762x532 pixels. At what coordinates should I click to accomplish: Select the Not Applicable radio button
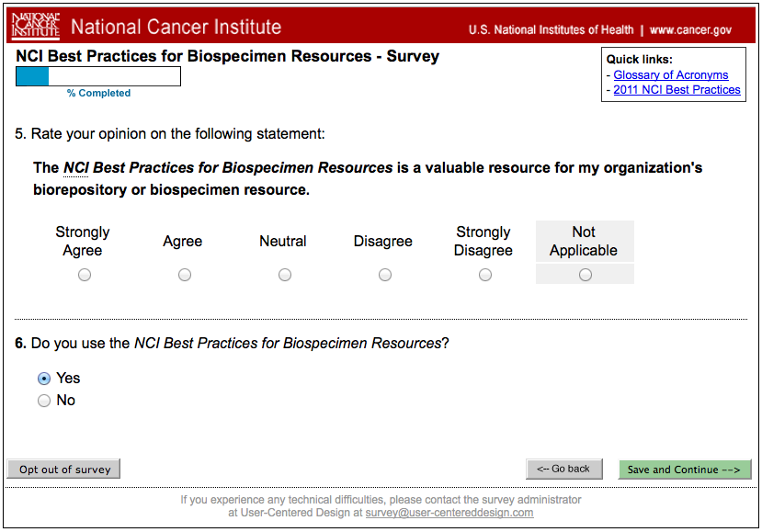(586, 275)
